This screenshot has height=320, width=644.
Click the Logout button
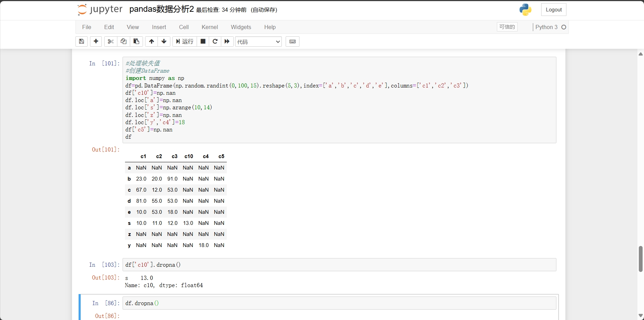click(x=554, y=10)
